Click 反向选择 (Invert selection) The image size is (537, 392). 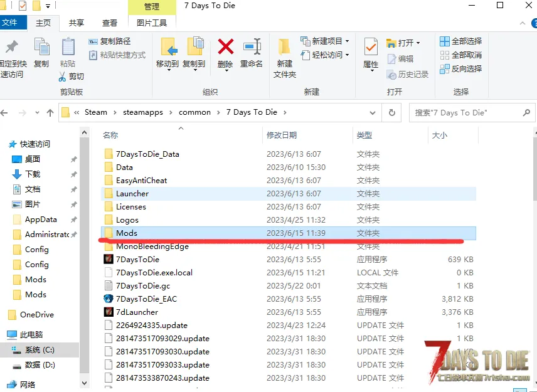pos(460,69)
